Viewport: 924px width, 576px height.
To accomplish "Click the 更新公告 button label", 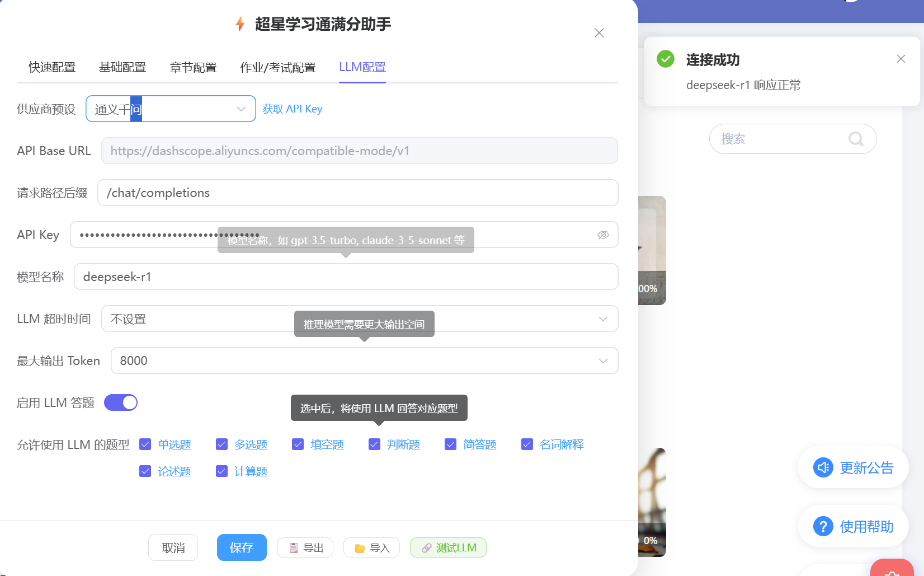I will 867,467.
